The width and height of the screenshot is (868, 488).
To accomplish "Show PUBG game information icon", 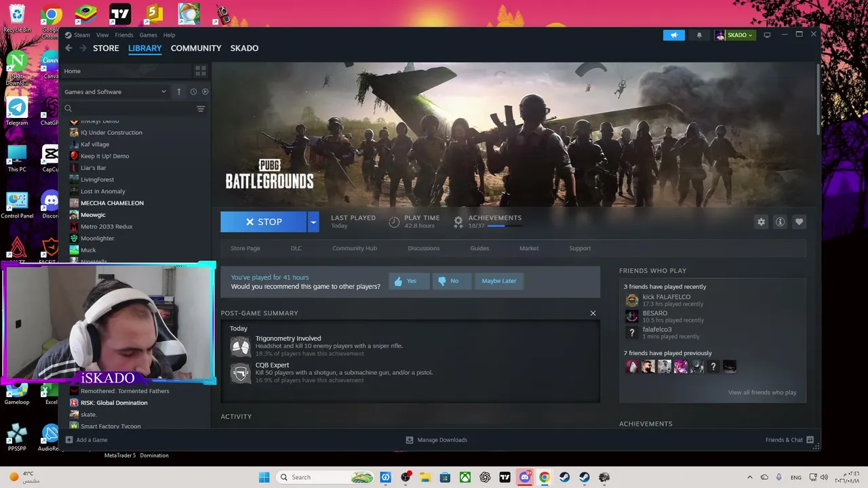I will (780, 222).
